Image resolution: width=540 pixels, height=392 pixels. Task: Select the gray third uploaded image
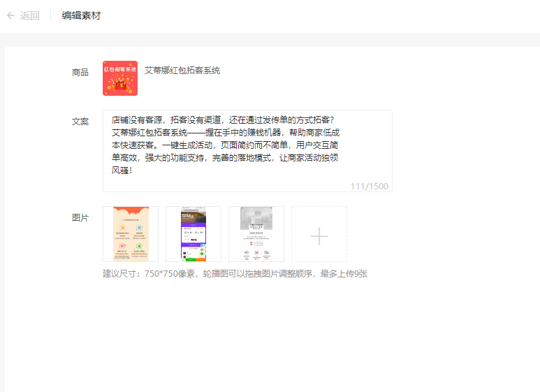point(256,234)
